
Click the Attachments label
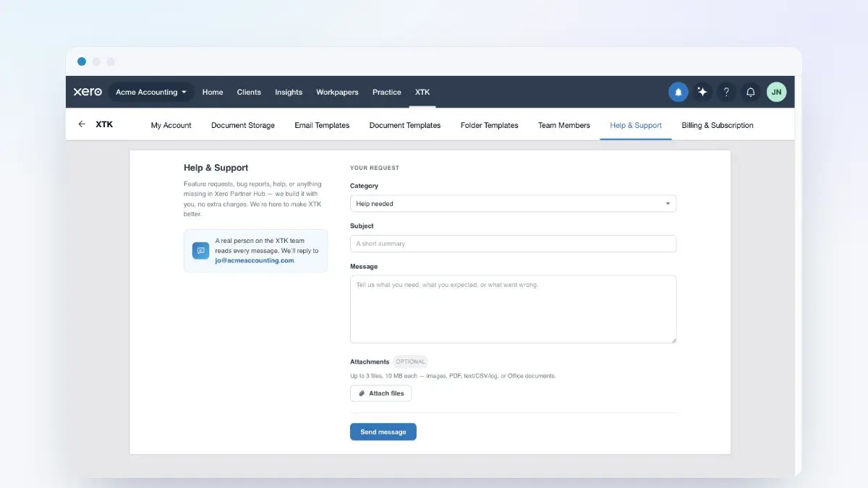[x=370, y=361]
